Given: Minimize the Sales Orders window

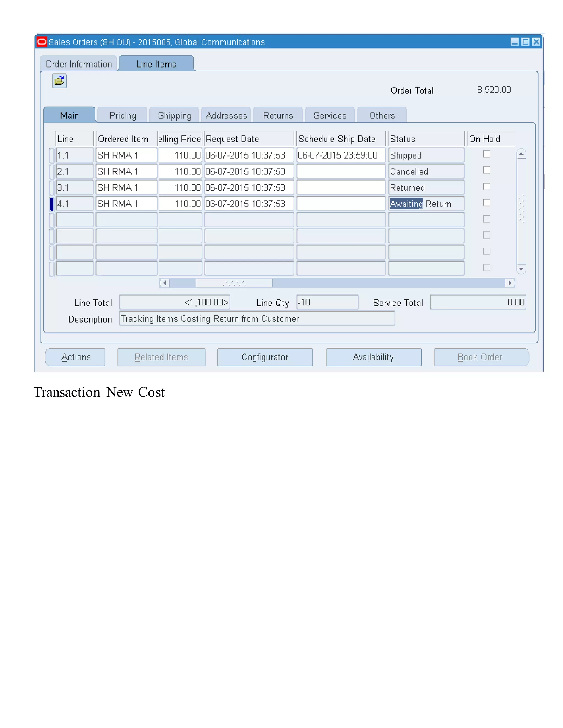Looking at the screenshot, I should point(515,42).
